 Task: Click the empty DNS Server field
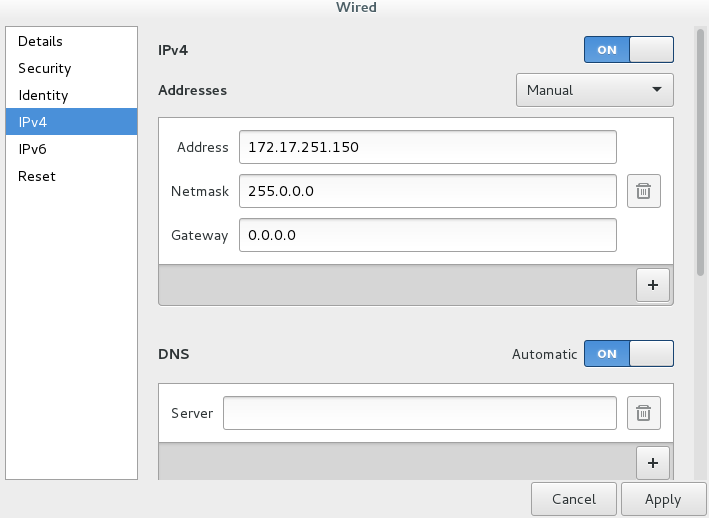(x=419, y=412)
